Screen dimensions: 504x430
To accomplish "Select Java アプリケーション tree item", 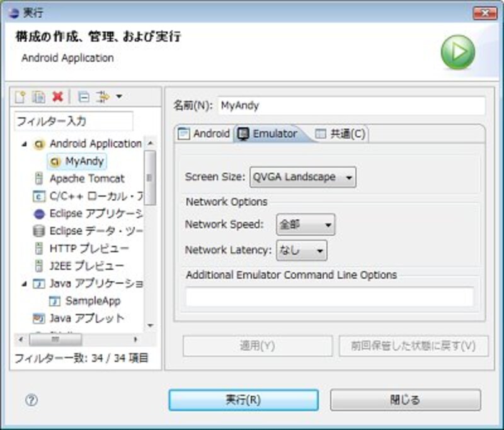I will tap(96, 283).
